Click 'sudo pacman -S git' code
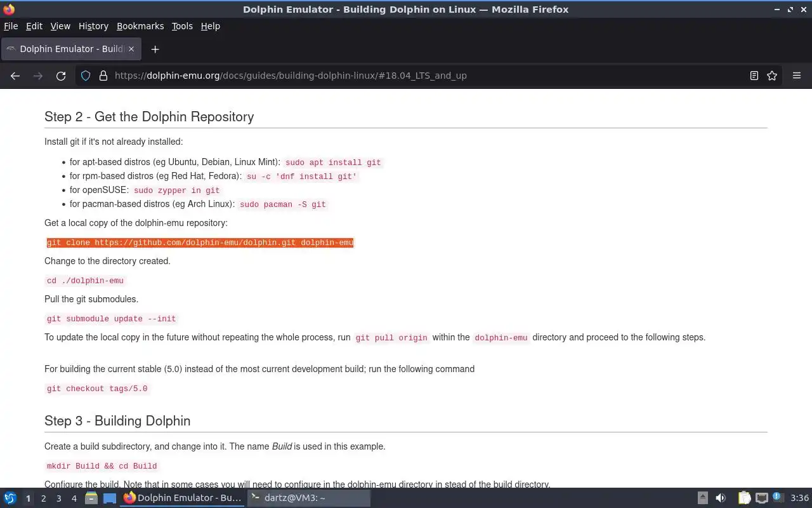 click(x=283, y=204)
